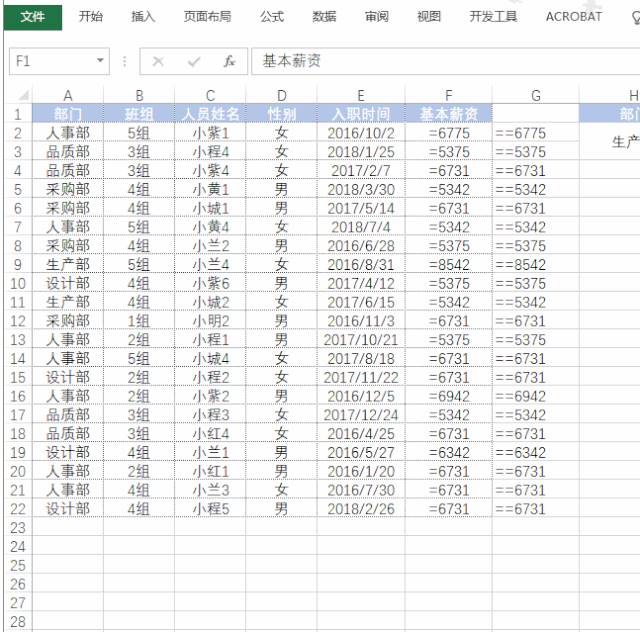Select cell with name 小紫1

coord(210,133)
